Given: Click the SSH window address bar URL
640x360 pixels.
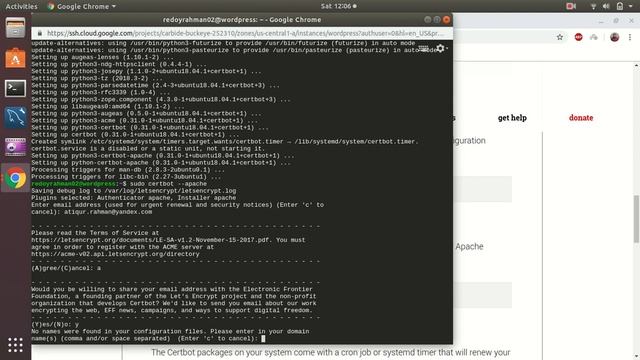Looking at the screenshot, I should click(x=245, y=33).
